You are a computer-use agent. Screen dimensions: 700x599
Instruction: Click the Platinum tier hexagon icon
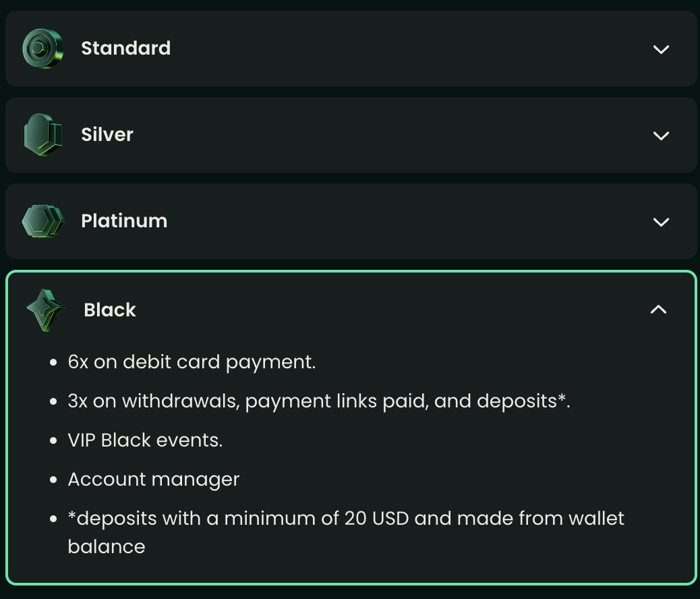click(x=42, y=221)
